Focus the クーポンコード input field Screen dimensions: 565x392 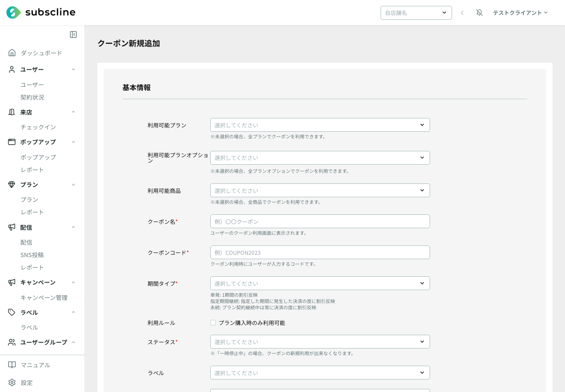pos(320,252)
